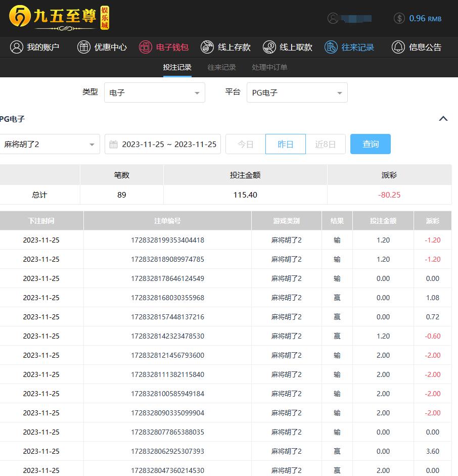Select the 昨日 date filter
Image resolution: width=458 pixels, height=476 pixels.
(286, 144)
